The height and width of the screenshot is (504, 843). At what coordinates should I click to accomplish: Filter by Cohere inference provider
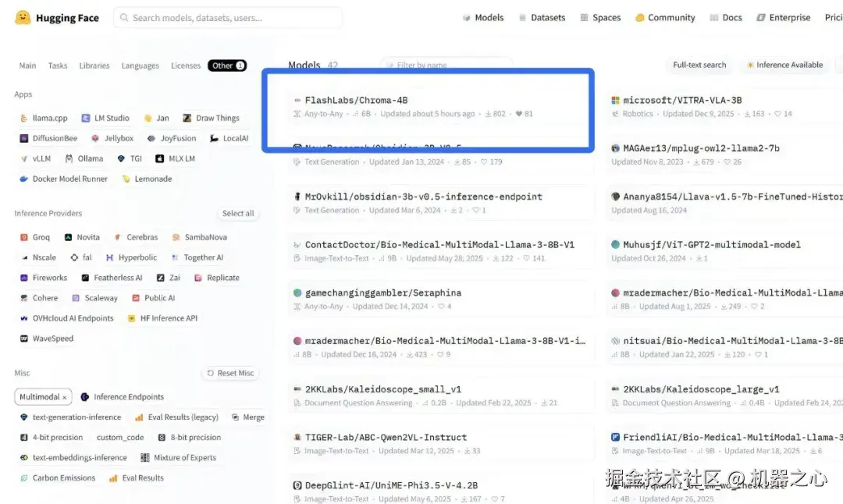(x=39, y=298)
